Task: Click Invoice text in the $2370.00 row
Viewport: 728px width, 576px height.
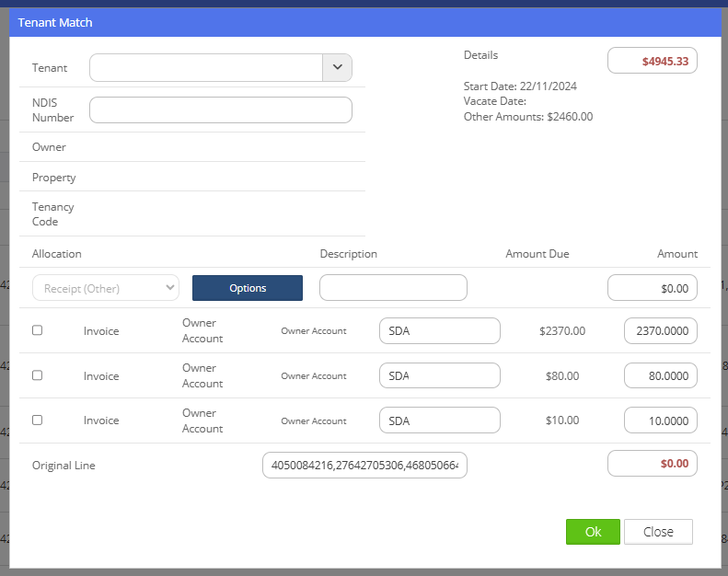Action: [x=101, y=331]
